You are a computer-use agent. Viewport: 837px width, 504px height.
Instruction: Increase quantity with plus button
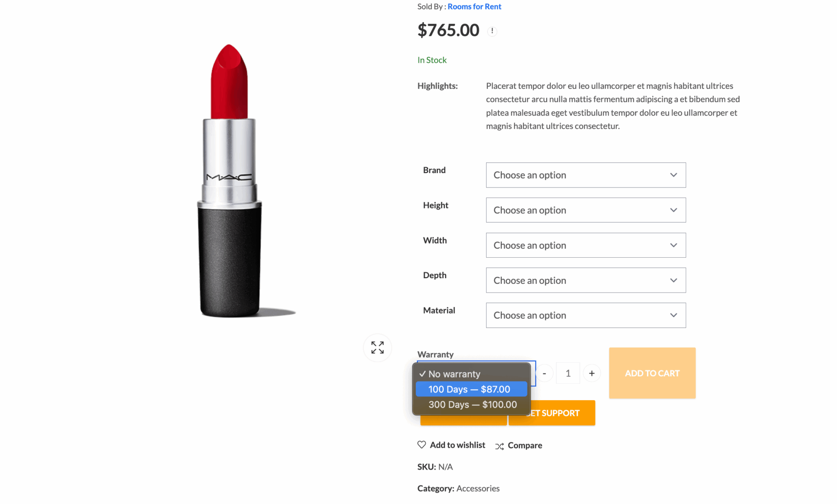pyautogui.click(x=592, y=373)
